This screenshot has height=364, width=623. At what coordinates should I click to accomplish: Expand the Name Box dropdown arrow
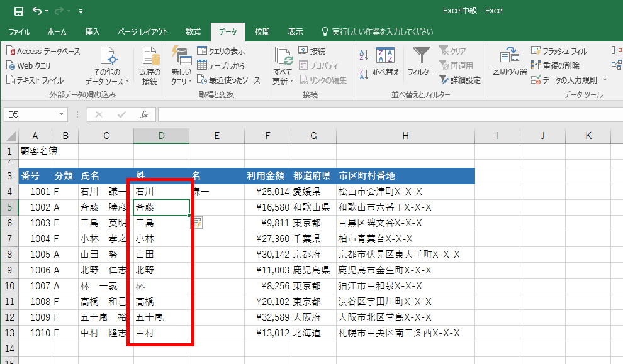(61, 114)
